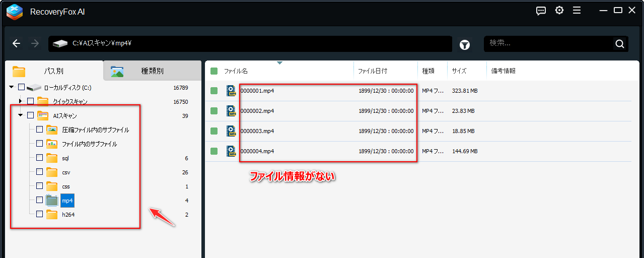
Task: Click the MP4 icon of 0000003.mp4
Action: point(231,131)
